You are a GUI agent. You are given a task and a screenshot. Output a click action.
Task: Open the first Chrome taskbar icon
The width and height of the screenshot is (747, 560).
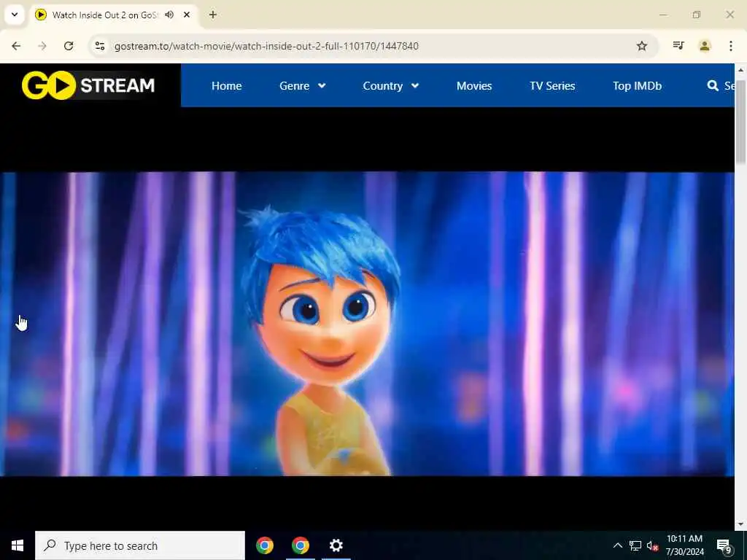(x=265, y=545)
